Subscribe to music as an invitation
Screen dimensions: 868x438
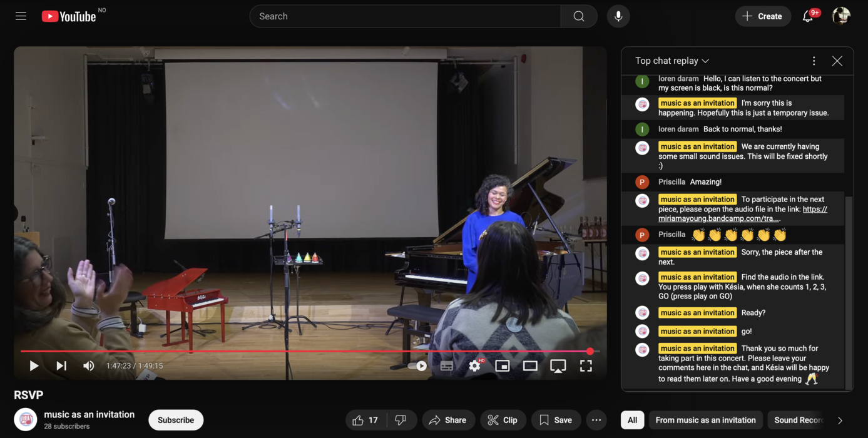click(175, 420)
